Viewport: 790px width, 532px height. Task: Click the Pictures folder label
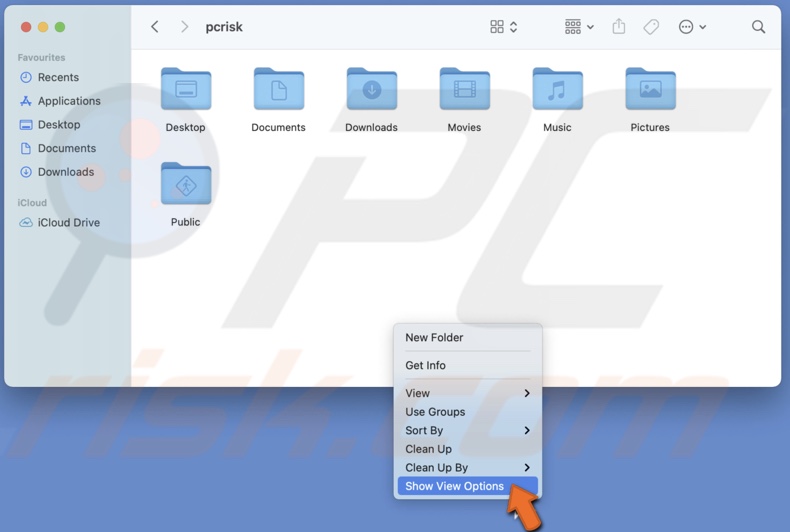pos(650,127)
